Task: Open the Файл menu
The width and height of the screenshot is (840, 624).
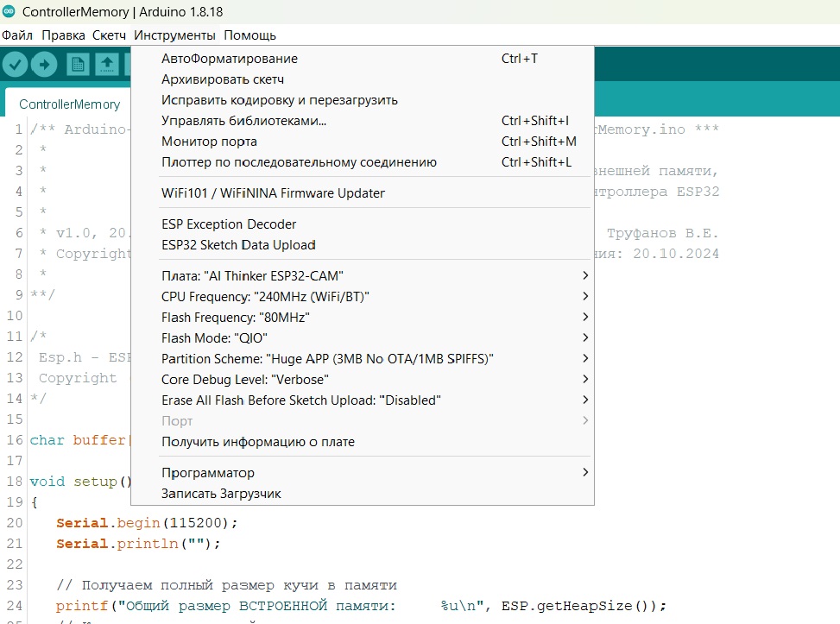Action: pos(17,35)
